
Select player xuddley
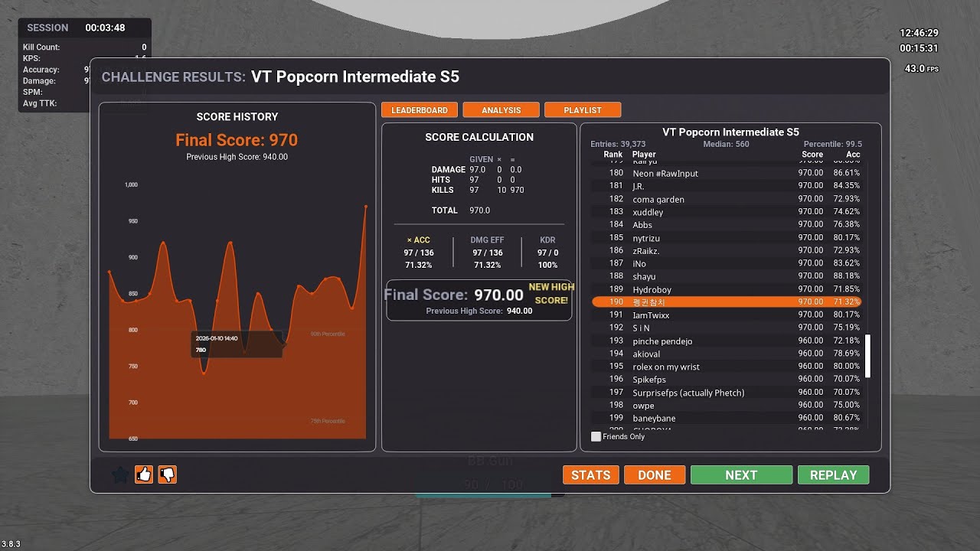(727, 212)
